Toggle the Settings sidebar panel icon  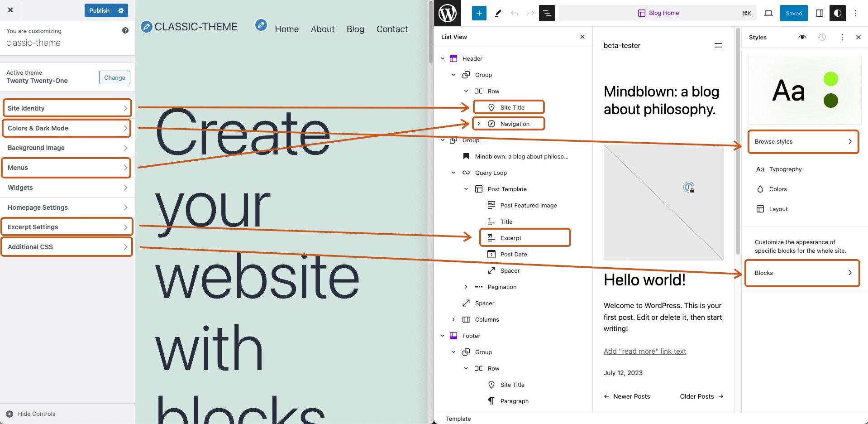pyautogui.click(x=819, y=13)
